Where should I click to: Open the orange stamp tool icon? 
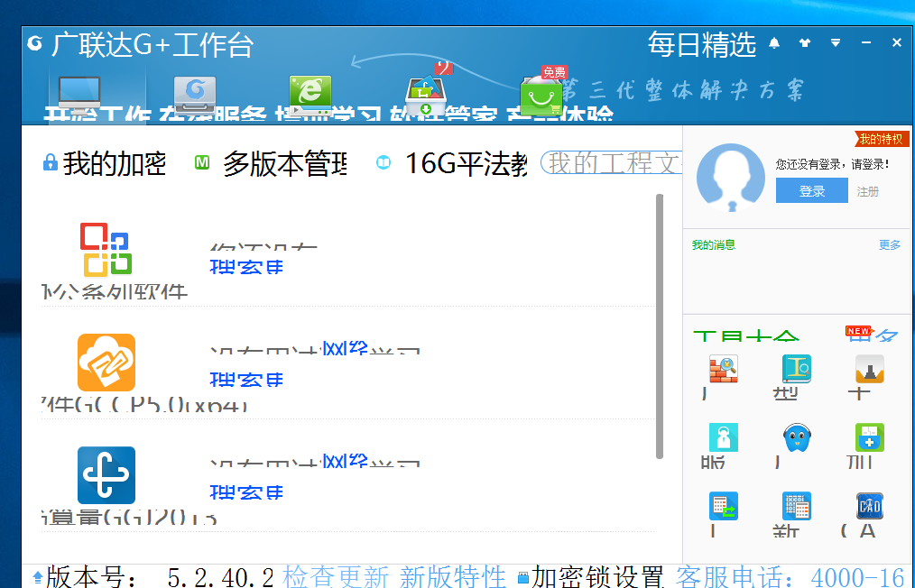(870, 369)
